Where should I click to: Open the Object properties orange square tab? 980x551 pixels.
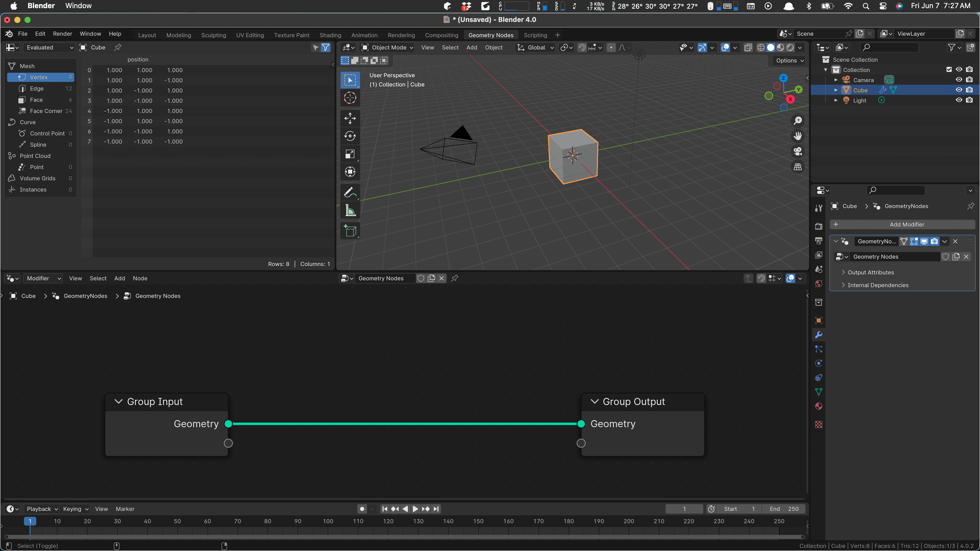tap(819, 320)
